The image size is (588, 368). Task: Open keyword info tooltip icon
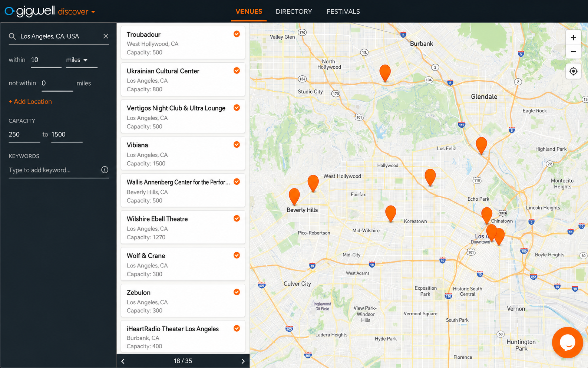(x=105, y=170)
